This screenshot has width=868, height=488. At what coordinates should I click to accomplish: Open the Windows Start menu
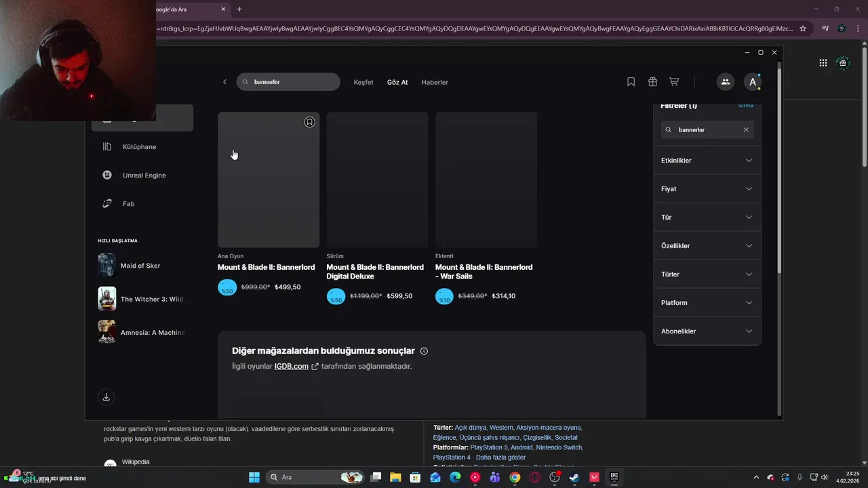point(254,477)
